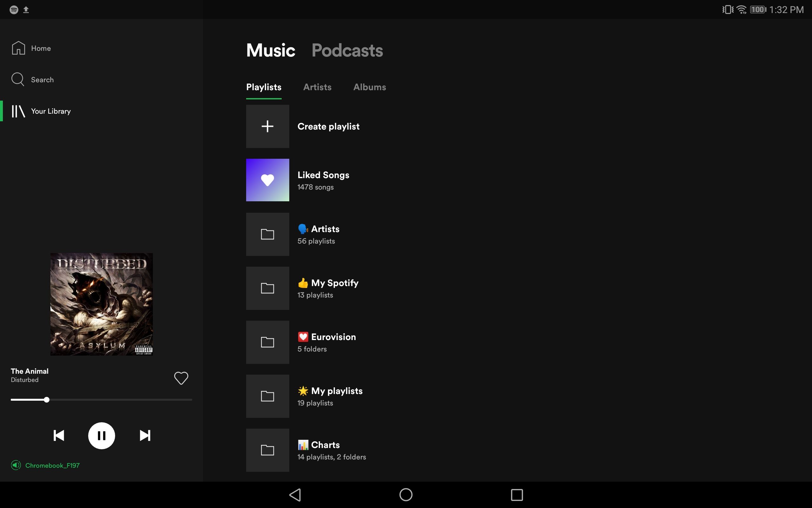Click the Create playlist label
This screenshot has width=812, height=508.
coord(329,126)
